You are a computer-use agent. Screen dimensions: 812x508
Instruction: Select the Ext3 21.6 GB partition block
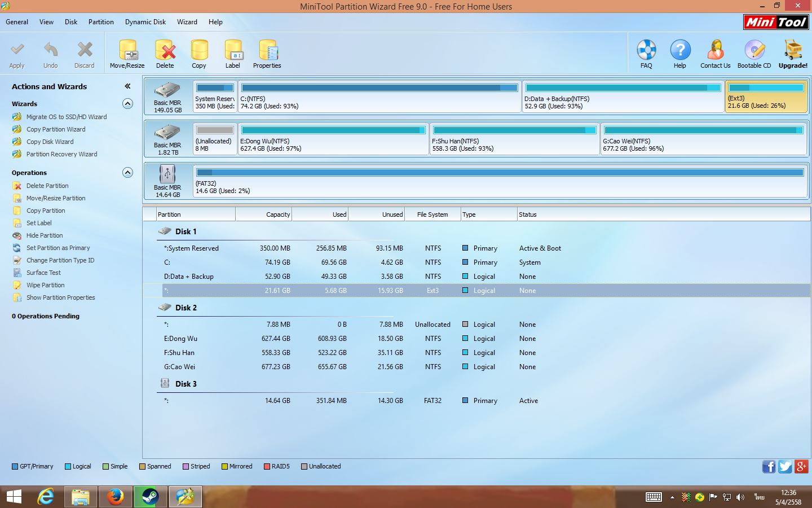pos(766,97)
